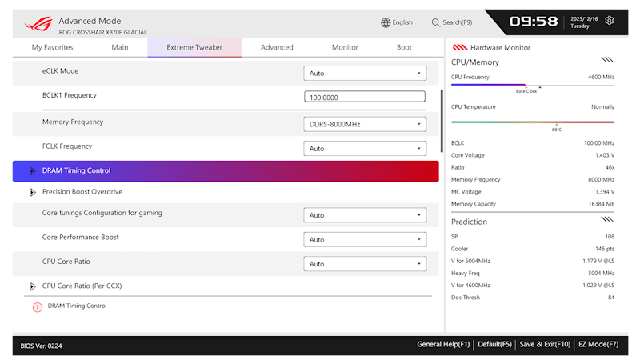Collapse Prediction section stripes icon

(x=607, y=219)
